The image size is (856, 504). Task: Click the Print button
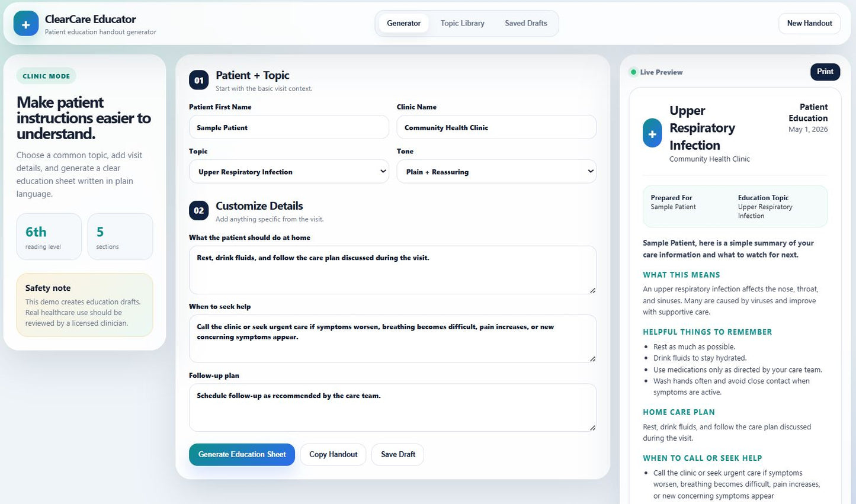[x=825, y=72]
